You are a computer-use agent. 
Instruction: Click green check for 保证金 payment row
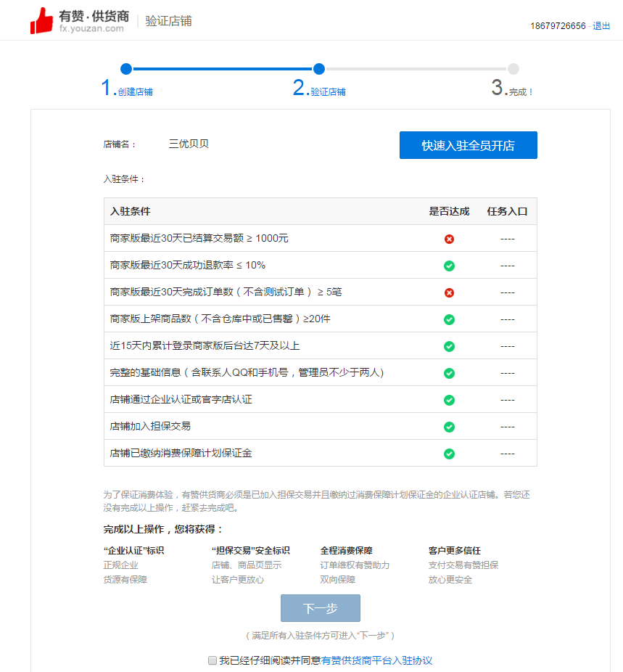tap(449, 454)
